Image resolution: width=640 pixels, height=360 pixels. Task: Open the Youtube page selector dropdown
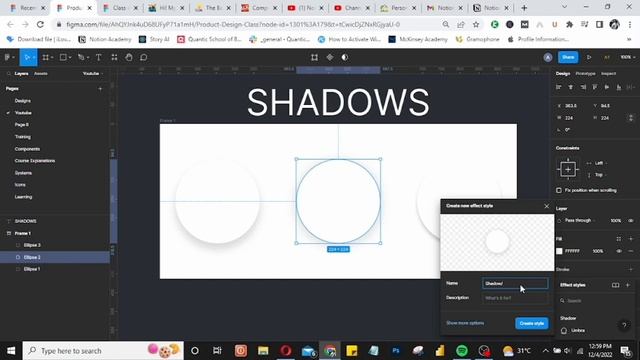coord(93,73)
